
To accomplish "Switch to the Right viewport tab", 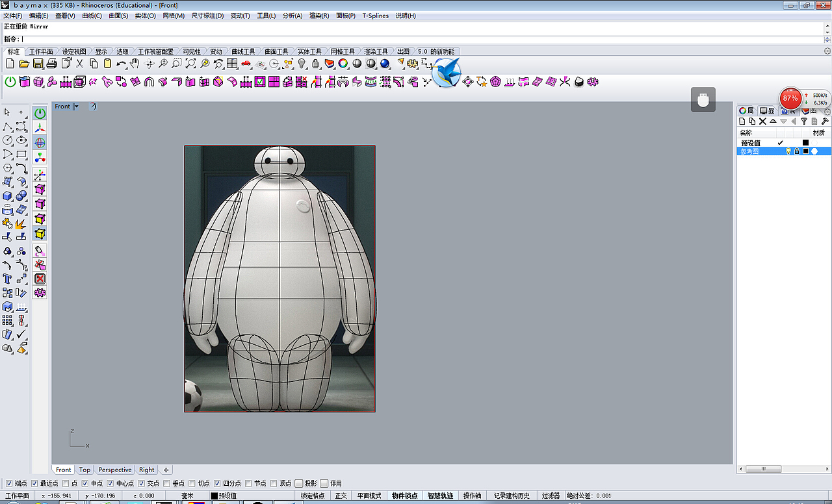I will point(147,470).
